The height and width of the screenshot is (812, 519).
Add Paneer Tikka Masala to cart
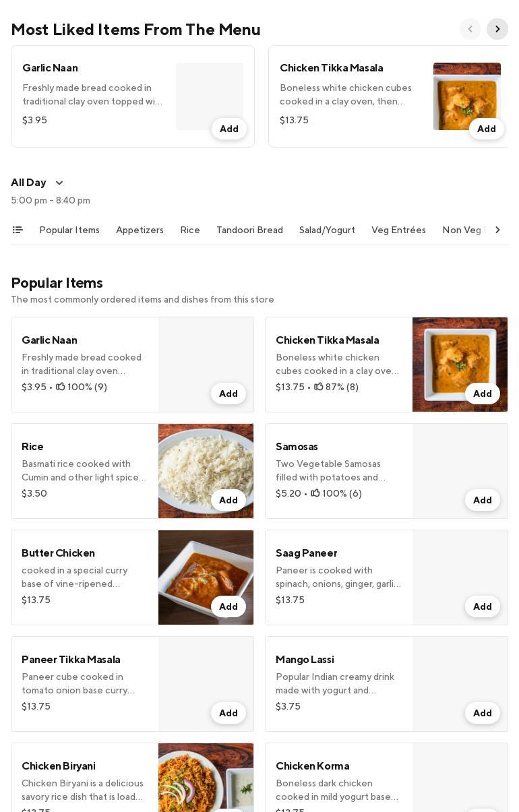(228, 713)
